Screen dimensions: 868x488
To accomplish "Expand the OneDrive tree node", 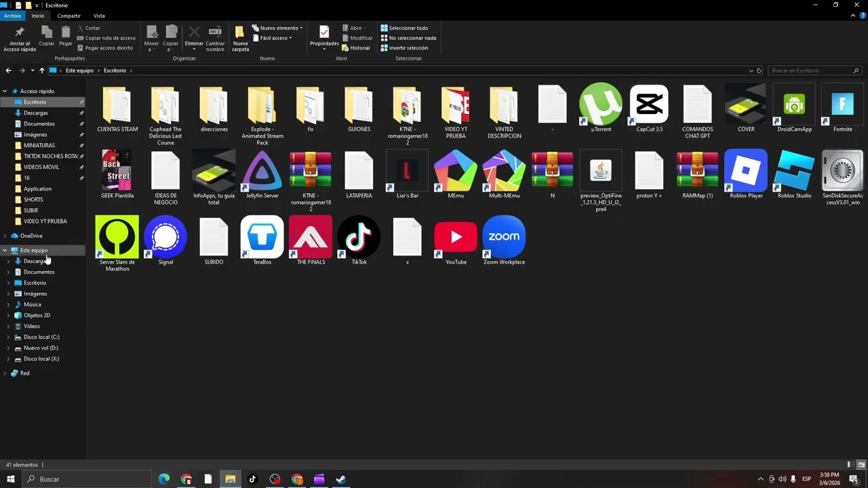I will [x=5, y=236].
